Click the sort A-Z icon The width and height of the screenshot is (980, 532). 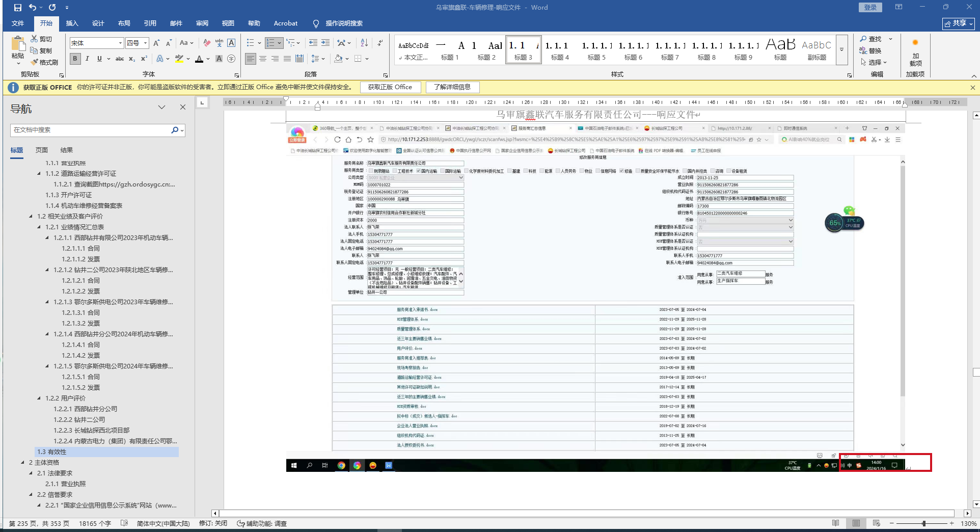click(x=364, y=43)
